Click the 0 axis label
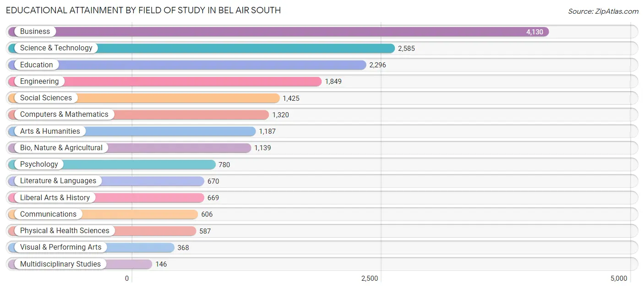The image size is (644, 289). (x=127, y=278)
